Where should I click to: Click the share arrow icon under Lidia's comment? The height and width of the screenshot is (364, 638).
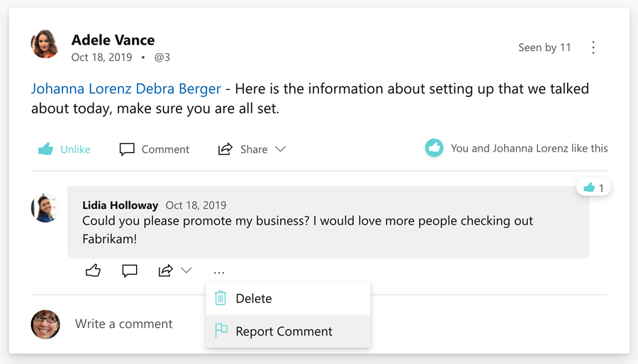[166, 271]
